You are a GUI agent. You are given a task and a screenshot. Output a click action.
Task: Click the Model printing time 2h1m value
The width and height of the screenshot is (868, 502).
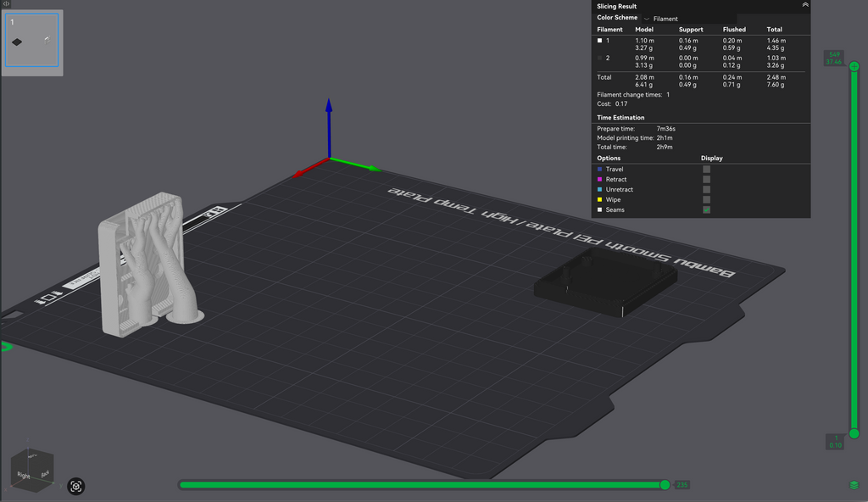(x=665, y=138)
